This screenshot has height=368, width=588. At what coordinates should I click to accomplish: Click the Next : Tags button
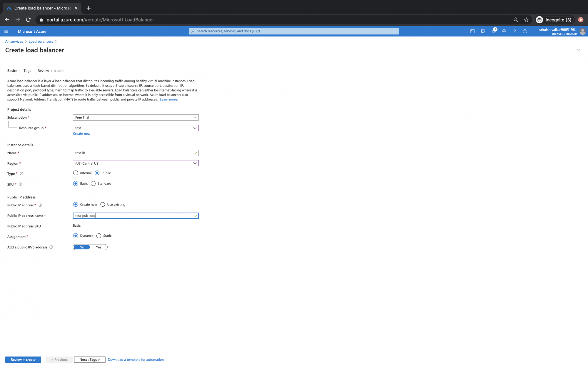pos(90,359)
